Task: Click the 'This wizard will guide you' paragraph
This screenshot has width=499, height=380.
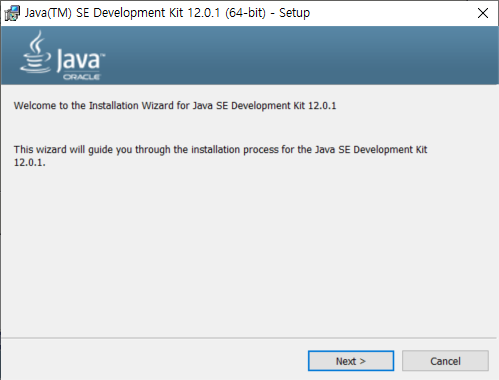Action: tap(220, 156)
